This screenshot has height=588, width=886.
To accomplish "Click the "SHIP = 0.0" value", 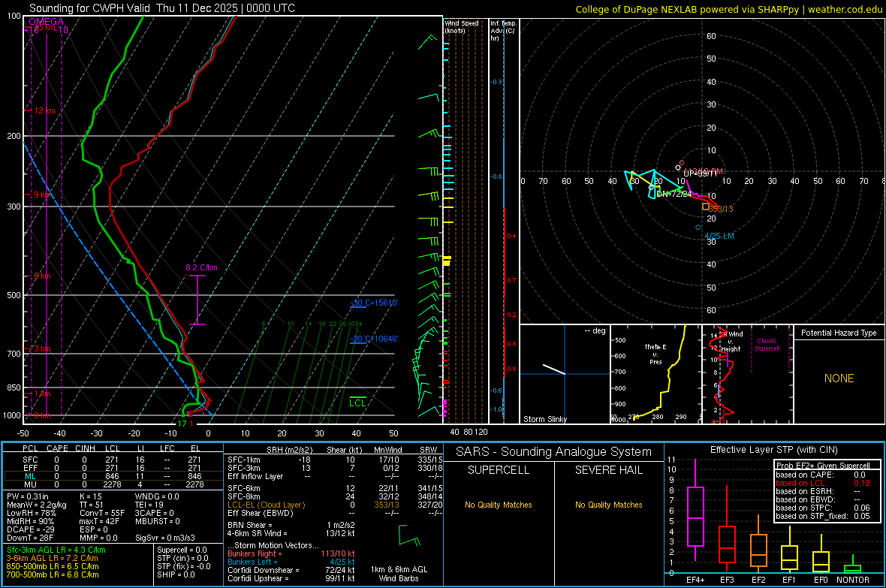I will point(176,574).
